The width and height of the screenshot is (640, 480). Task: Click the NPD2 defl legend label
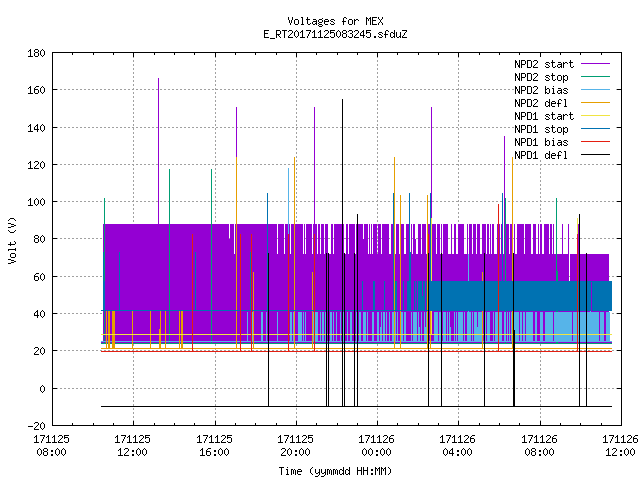541,103
